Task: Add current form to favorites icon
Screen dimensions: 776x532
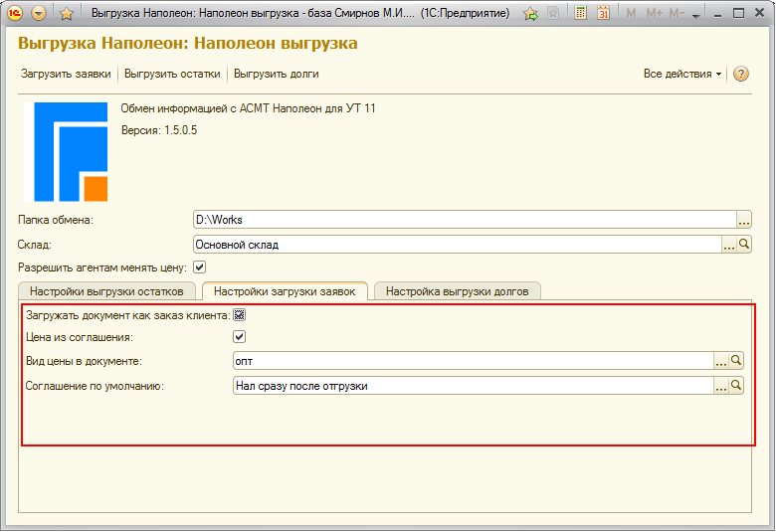Action: pyautogui.click(x=530, y=13)
